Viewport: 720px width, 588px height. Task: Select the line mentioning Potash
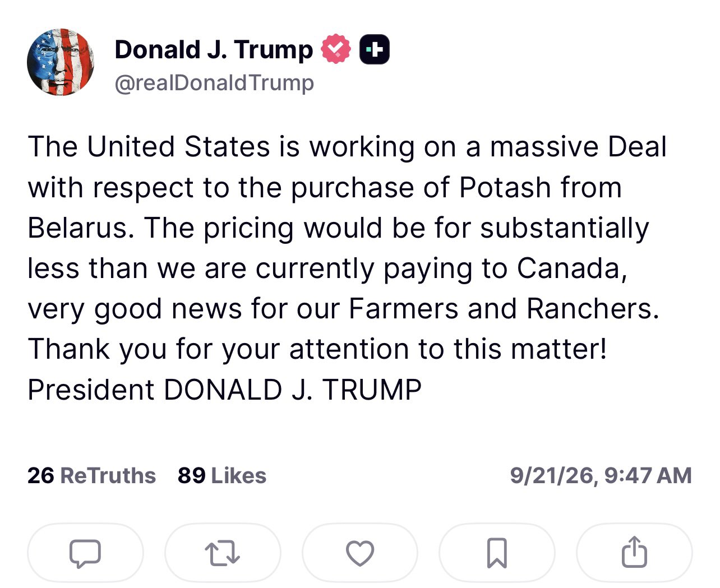pos(325,187)
